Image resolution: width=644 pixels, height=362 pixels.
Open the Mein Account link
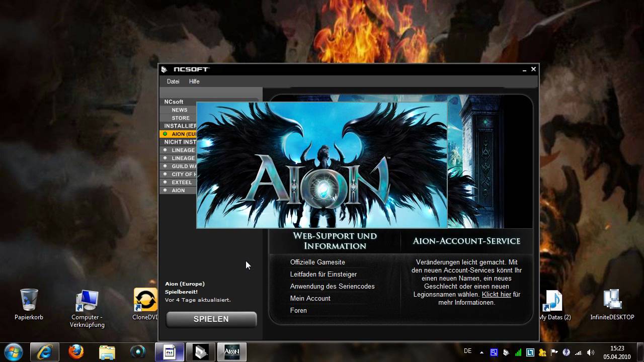coord(310,298)
